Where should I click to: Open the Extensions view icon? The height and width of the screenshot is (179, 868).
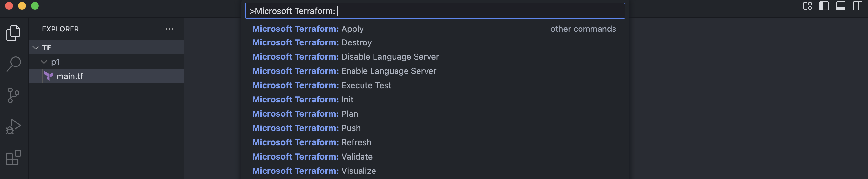tap(14, 158)
